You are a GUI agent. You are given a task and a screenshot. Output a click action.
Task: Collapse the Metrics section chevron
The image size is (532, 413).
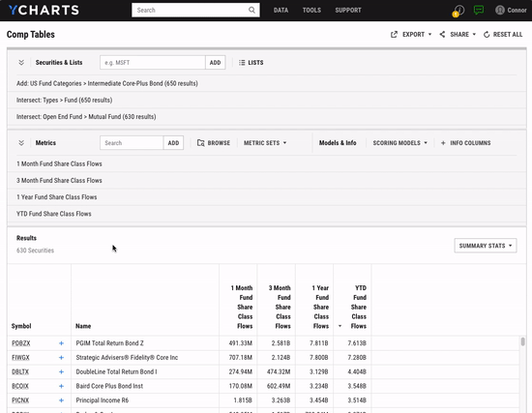(x=21, y=143)
